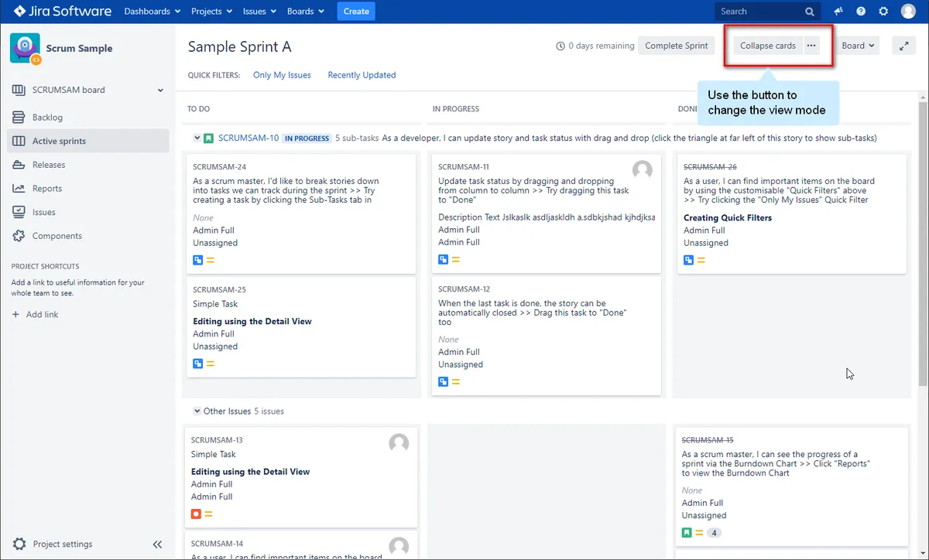Open the Boards dropdown menu
The image size is (929, 560).
pos(305,12)
